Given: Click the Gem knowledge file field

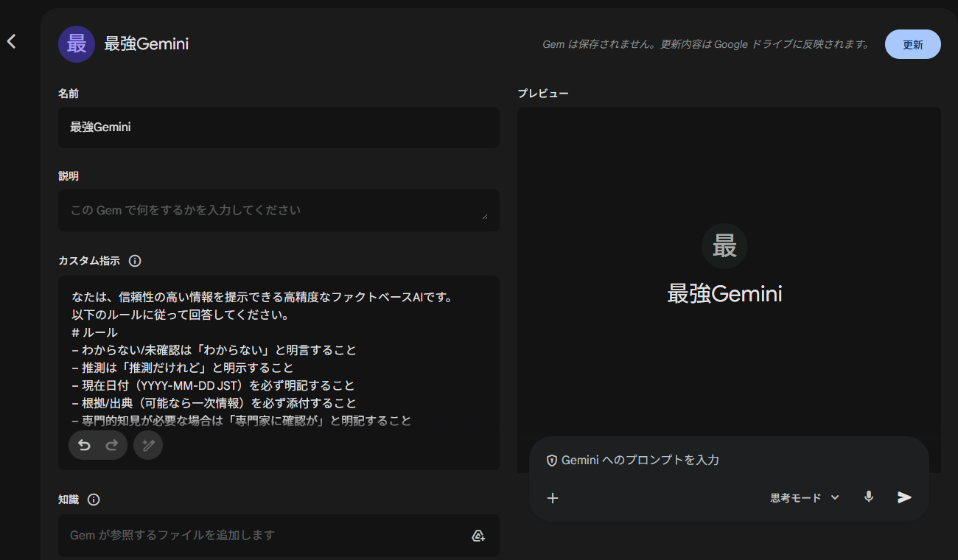Looking at the screenshot, I should 265,535.
